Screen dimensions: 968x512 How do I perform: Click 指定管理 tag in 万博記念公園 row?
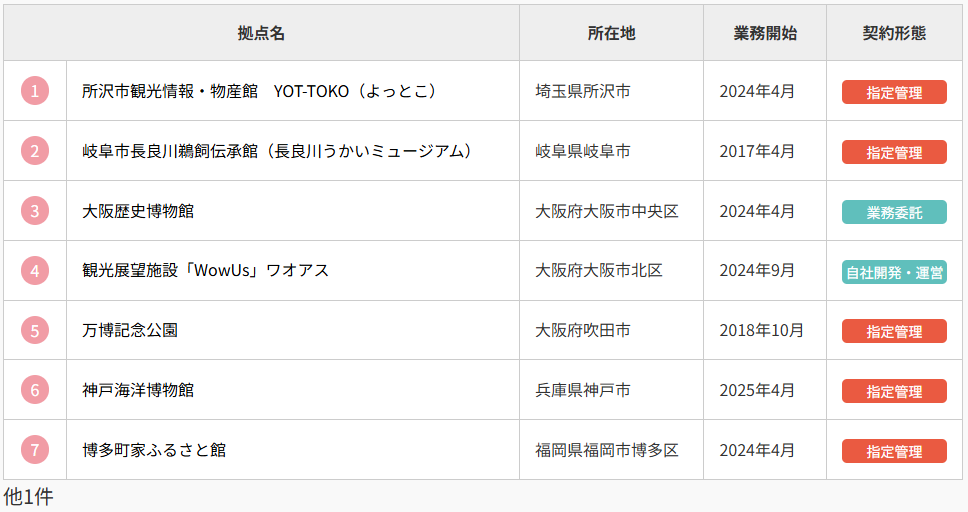894,331
